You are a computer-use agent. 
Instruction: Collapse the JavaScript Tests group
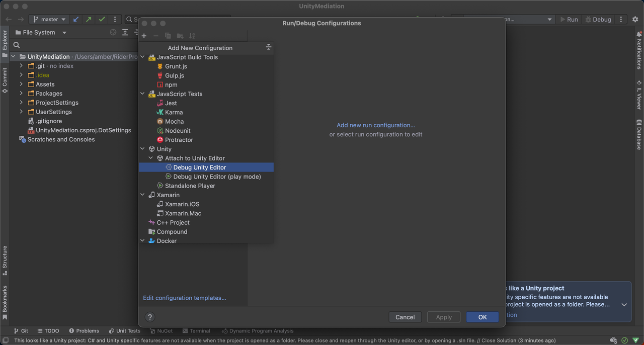142,94
